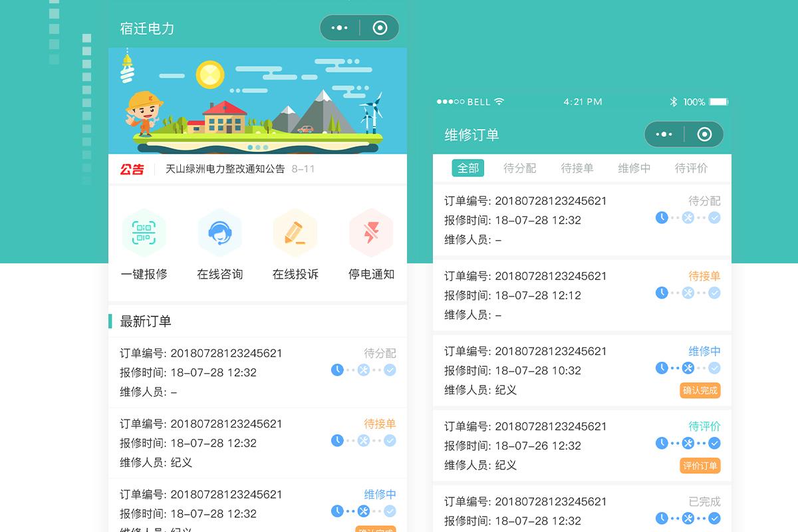Click 报修时间: 18-07-26 12:32 text
The height and width of the screenshot is (532, 798).
point(513,446)
